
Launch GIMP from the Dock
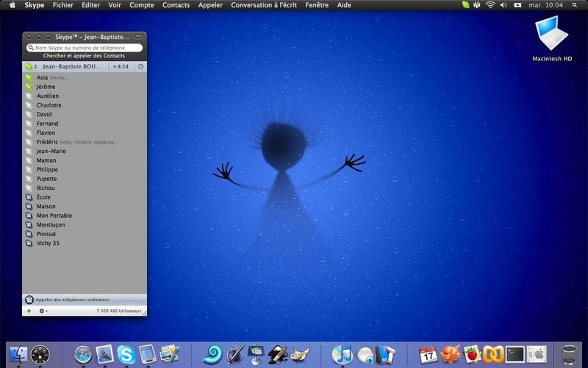pos(300,355)
